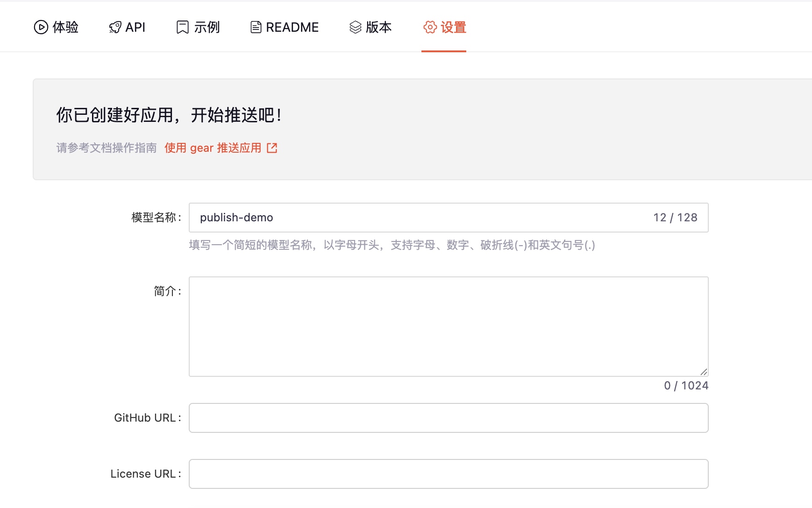Click the play circle icon beside 体验
This screenshot has width=812, height=508.
[x=41, y=28]
